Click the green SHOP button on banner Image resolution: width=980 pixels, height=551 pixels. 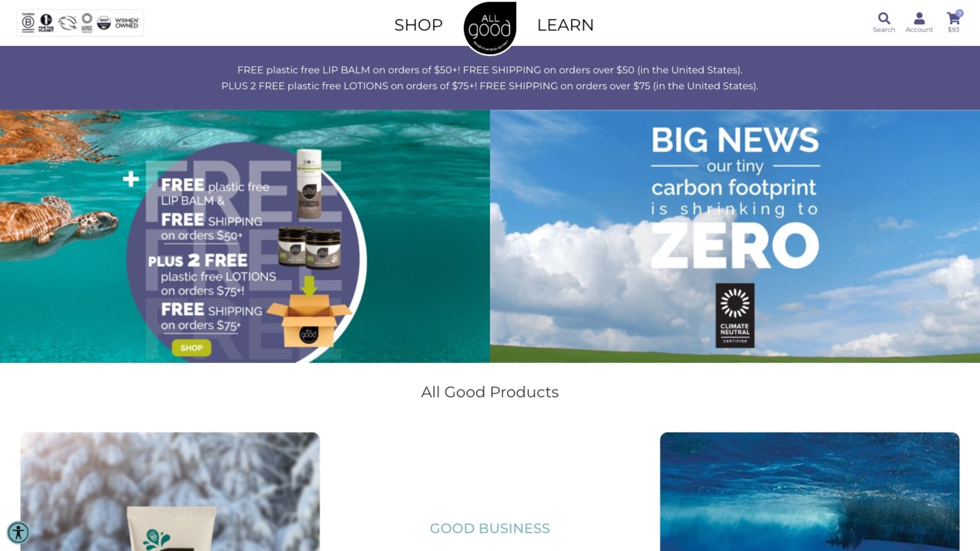pos(191,347)
